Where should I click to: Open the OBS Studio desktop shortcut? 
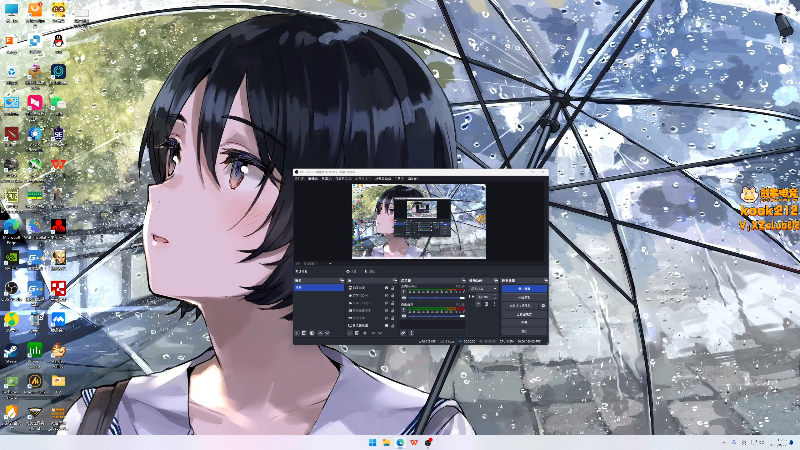tap(11, 289)
